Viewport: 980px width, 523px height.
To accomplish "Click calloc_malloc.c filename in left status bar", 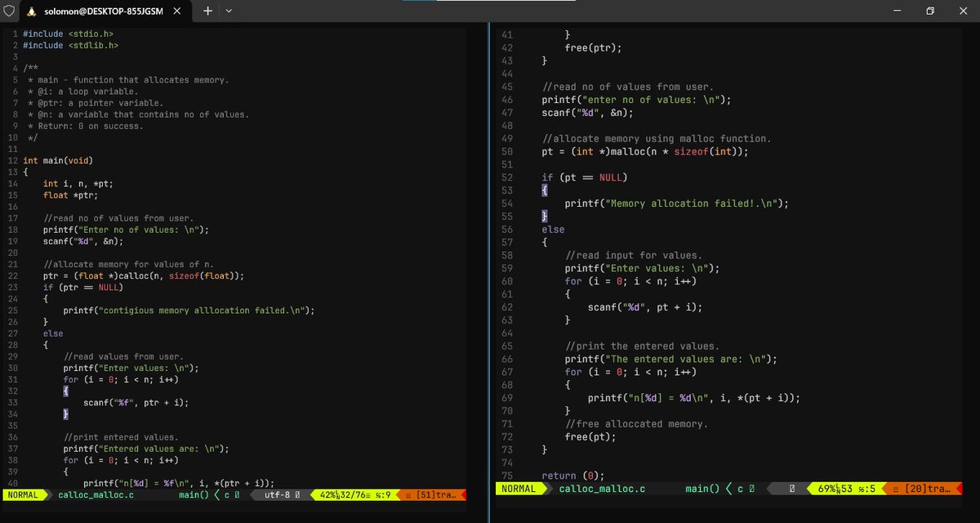I will point(96,494).
